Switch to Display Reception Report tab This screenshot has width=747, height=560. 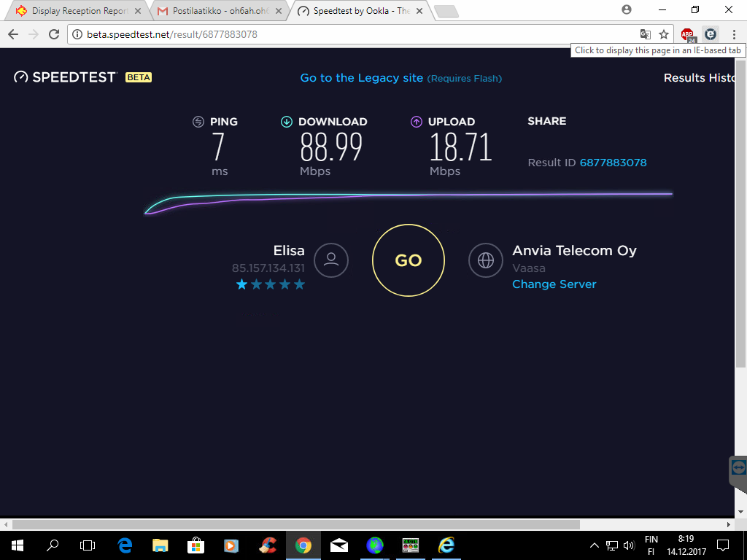(x=79, y=11)
